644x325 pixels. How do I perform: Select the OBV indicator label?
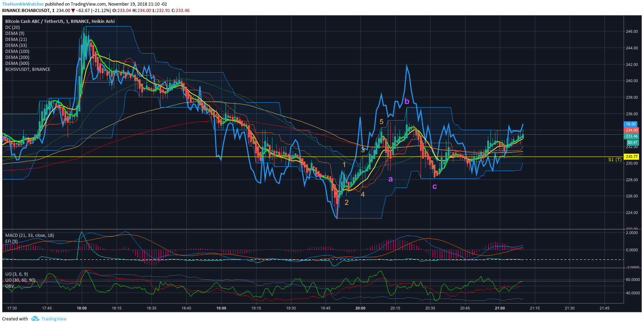(x=10, y=286)
